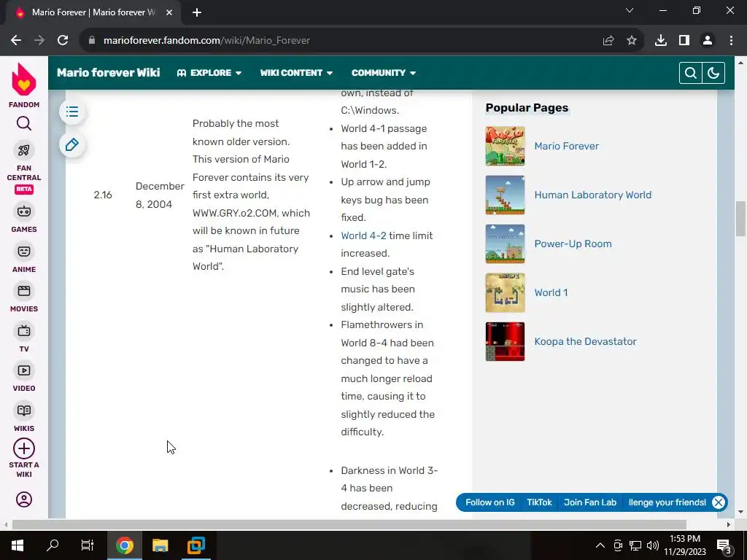Open a new browser tab
Image resolution: width=747 pixels, height=560 pixels.
coord(197,12)
